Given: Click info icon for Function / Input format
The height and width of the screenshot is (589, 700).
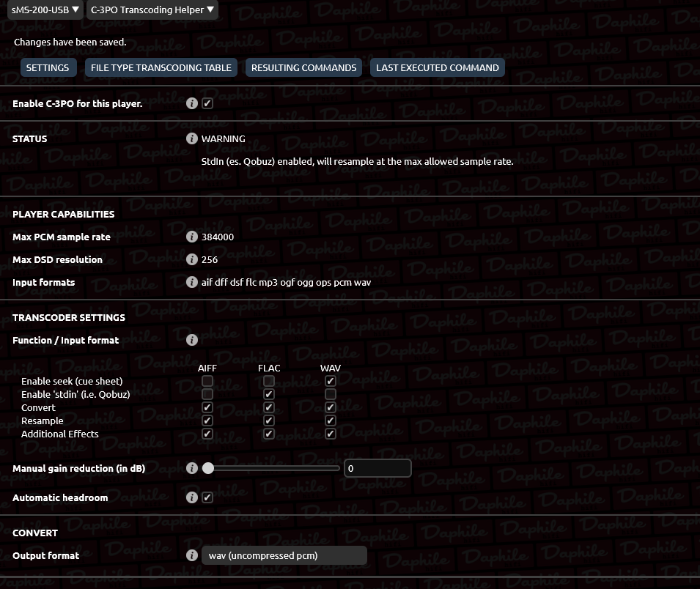Looking at the screenshot, I should pyautogui.click(x=192, y=341).
